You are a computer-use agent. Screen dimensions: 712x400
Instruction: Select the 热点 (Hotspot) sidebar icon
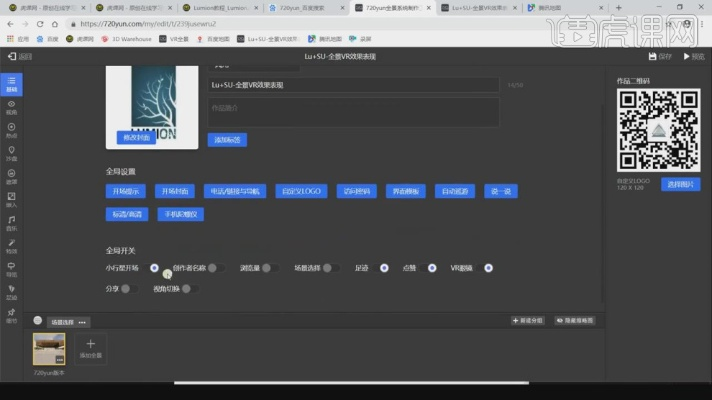[11, 129]
